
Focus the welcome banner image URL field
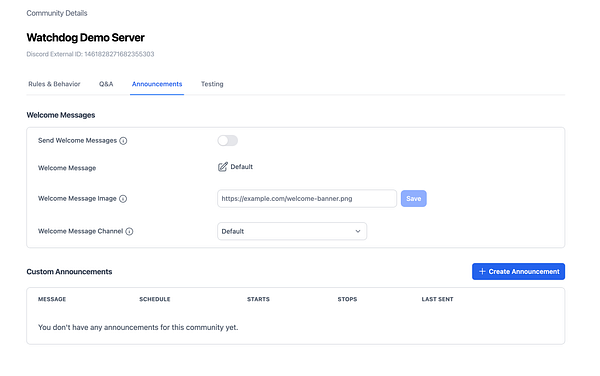pyautogui.click(x=307, y=199)
